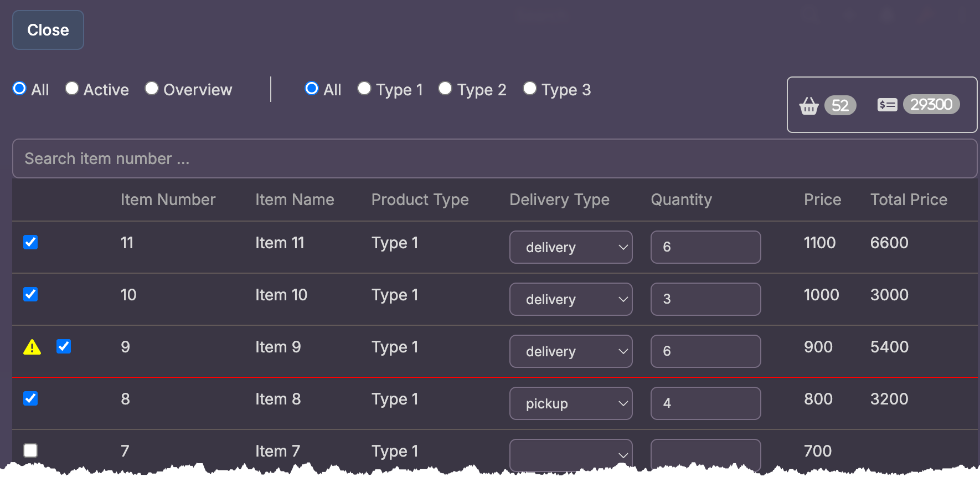The width and height of the screenshot is (980, 502).
Task: Check the checkbox for Item 7
Action: [x=30, y=450]
